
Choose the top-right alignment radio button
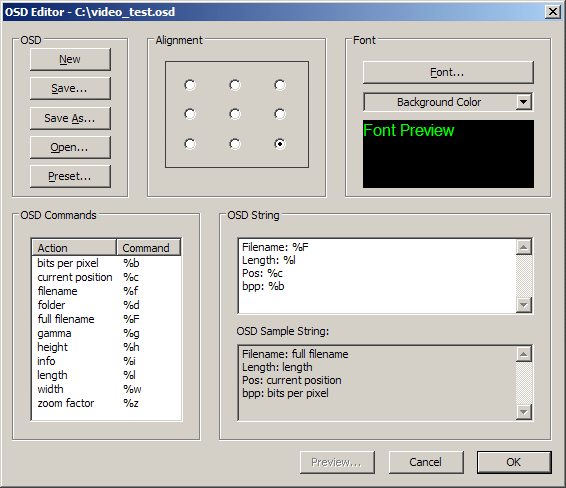pyautogui.click(x=280, y=85)
